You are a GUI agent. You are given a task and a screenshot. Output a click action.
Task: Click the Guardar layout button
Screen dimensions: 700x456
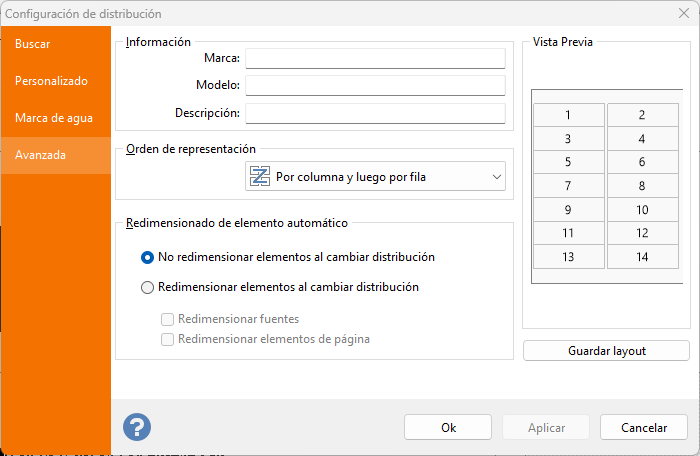pos(606,351)
